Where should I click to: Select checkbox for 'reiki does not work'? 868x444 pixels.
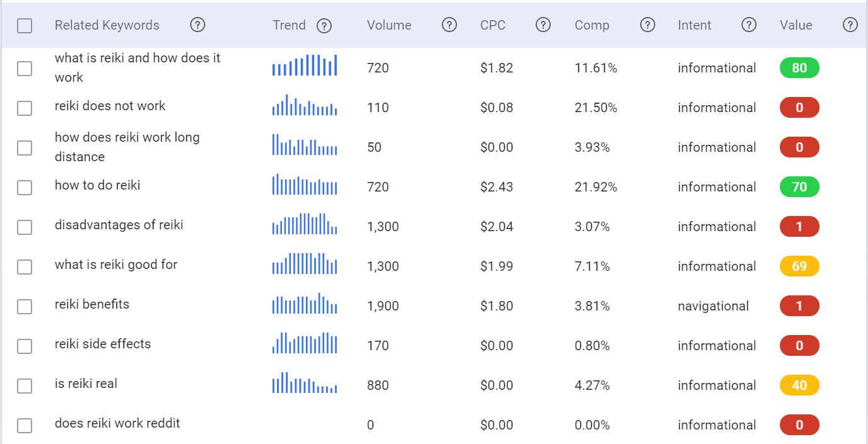[x=25, y=108]
